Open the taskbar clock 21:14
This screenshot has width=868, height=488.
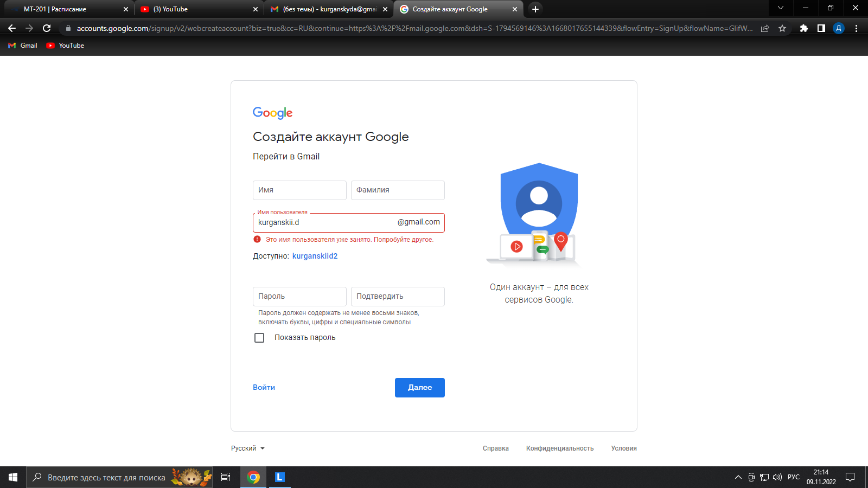(821, 477)
